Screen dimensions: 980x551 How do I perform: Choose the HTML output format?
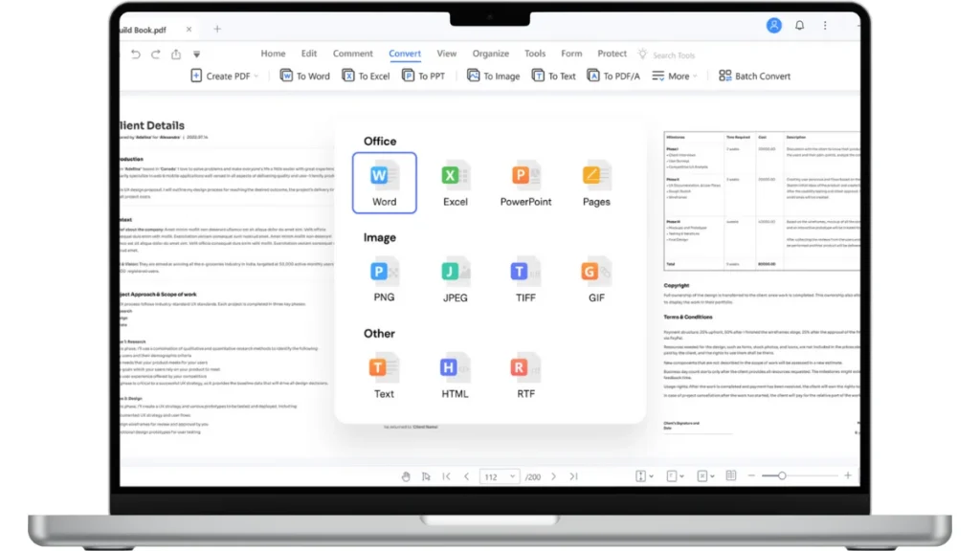(x=455, y=374)
